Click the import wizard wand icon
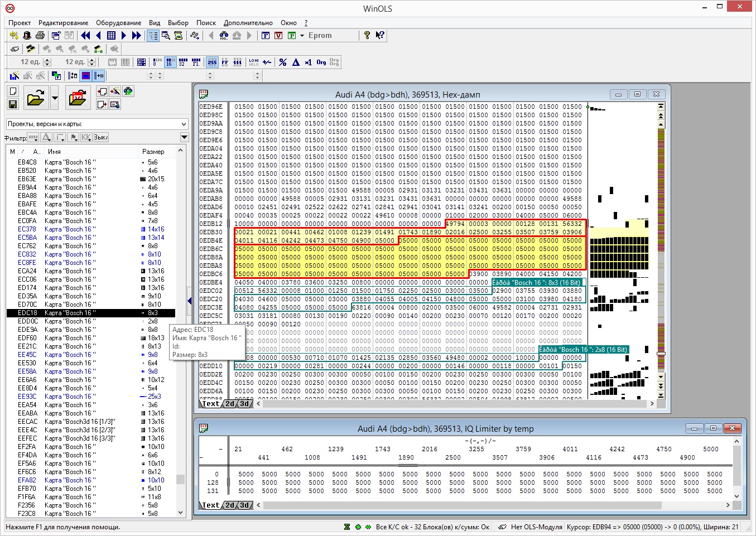The width and height of the screenshot is (756, 536). pyautogui.click(x=115, y=91)
